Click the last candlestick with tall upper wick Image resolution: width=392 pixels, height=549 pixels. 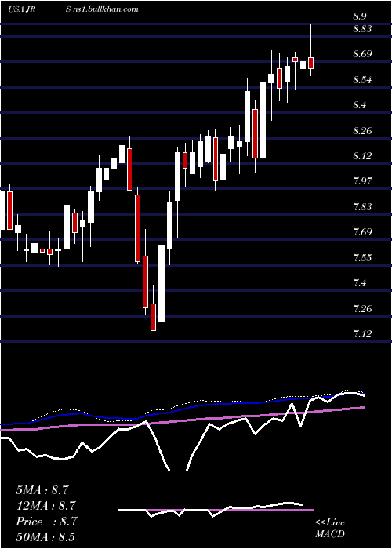point(310,49)
